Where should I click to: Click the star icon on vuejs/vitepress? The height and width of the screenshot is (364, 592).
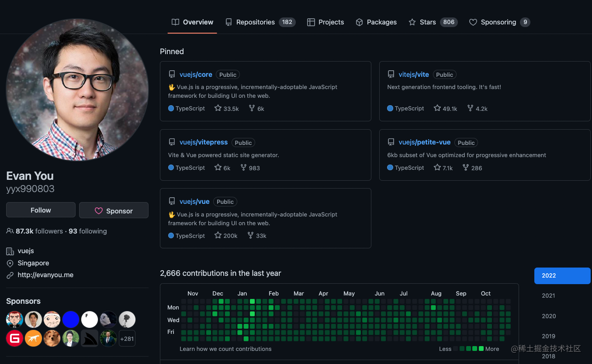[x=218, y=168]
